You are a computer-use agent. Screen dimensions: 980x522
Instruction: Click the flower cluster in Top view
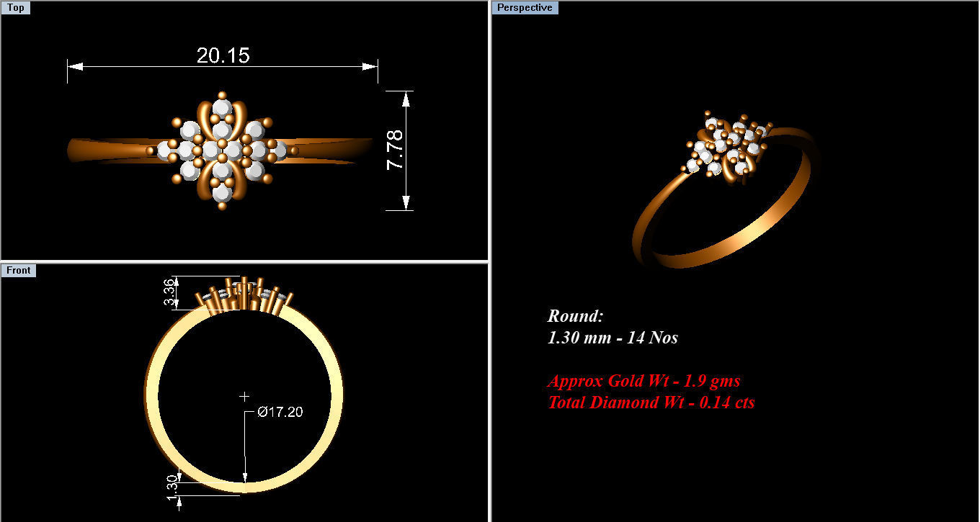[x=222, y=150]
